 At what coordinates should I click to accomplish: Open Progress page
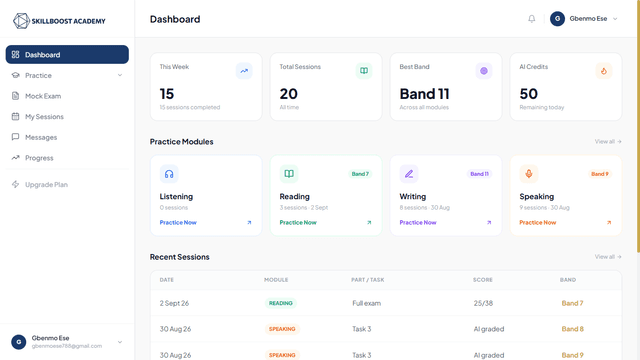(x=67, y=158)
